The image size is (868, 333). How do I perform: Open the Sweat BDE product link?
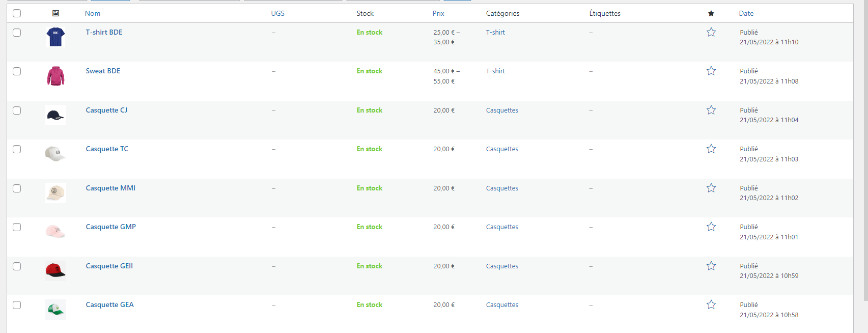pos(103,71)
